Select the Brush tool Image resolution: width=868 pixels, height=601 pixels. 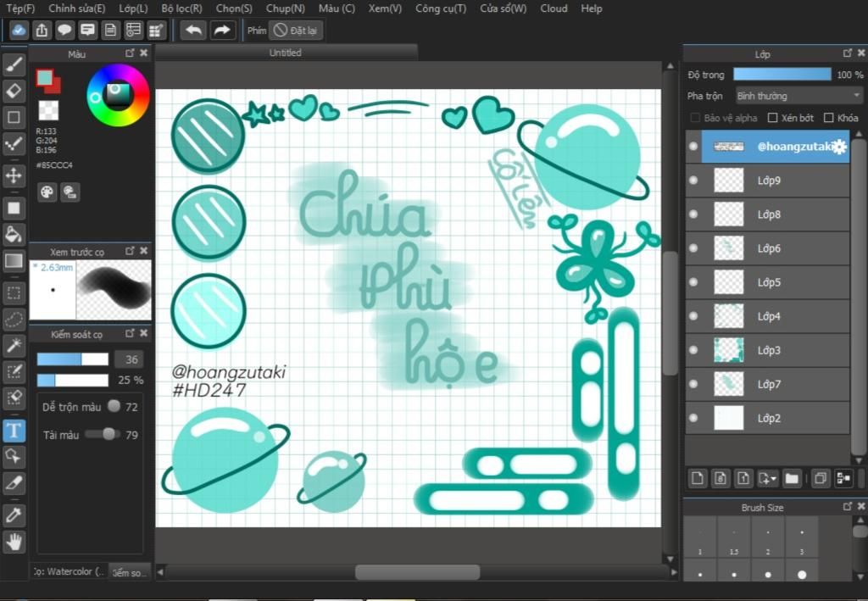[14, 64]
